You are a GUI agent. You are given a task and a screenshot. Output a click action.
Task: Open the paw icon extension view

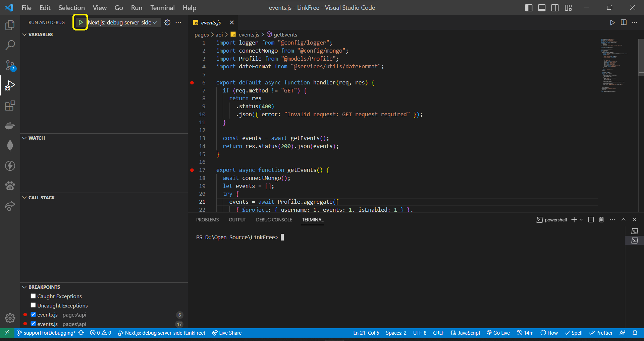point(10,186)
